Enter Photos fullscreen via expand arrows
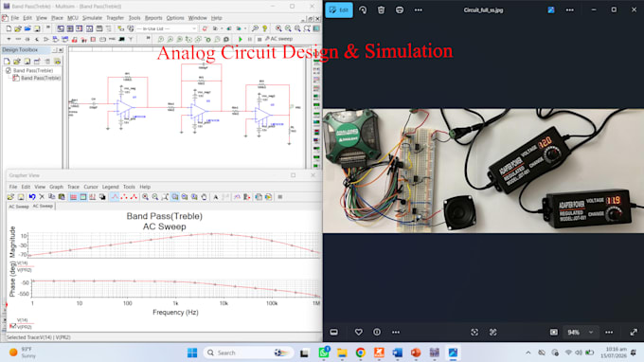The width and height of the screenshot is (644, 362). coord(634,332)
